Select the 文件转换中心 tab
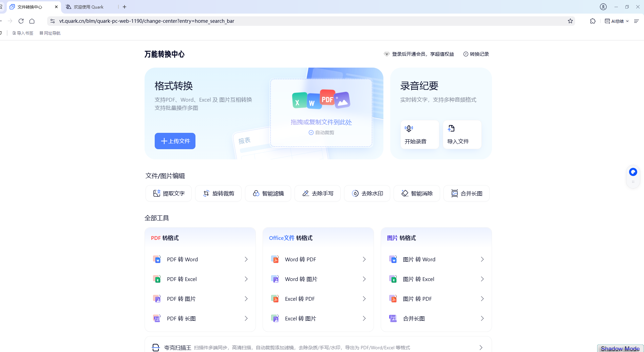This screenshot has width=644, height=352. pos(30,7)
